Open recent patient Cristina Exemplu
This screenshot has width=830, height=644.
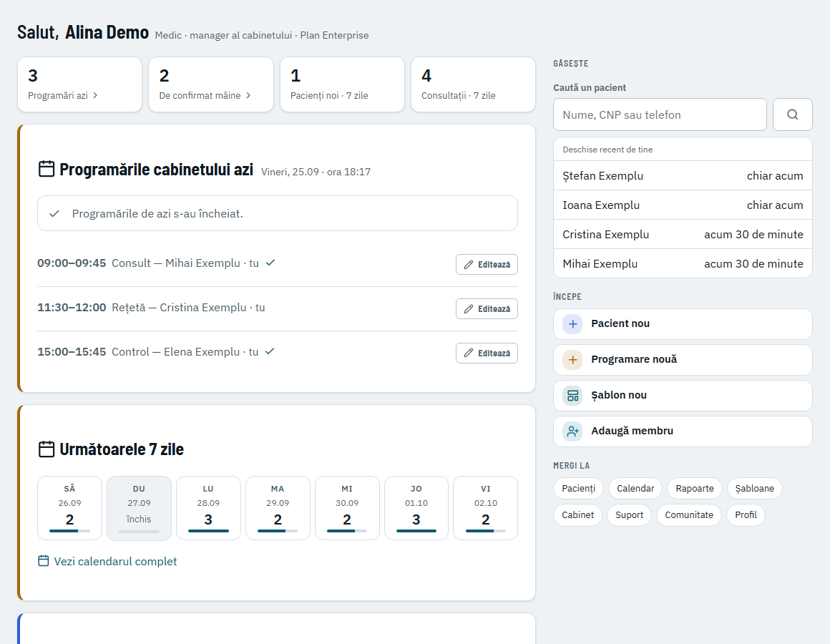(x=683, y=235)
